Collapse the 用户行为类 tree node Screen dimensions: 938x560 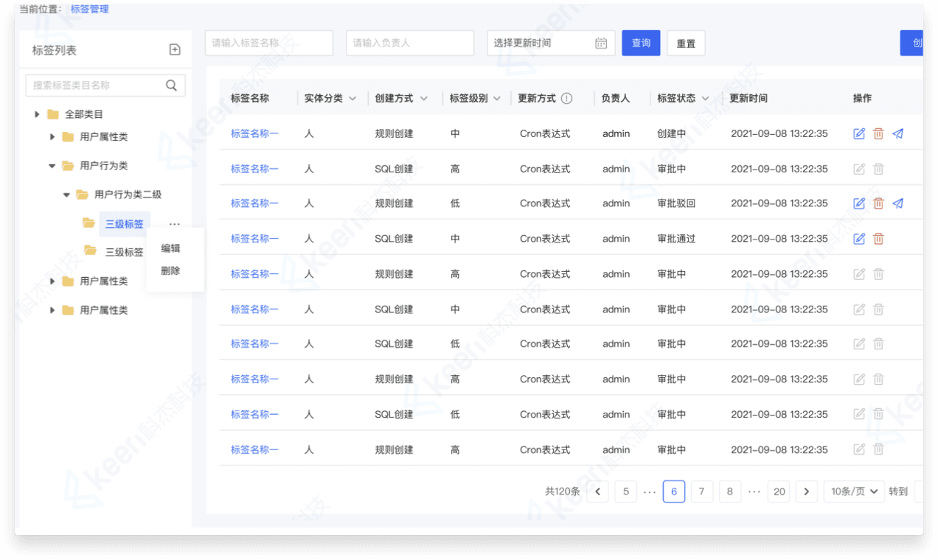click(52, 166)
